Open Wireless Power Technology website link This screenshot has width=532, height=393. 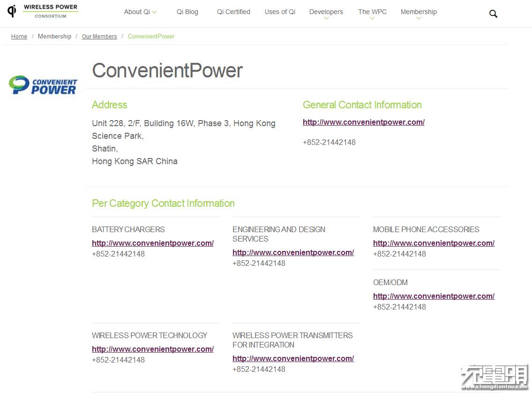click(x=153, y=349)
